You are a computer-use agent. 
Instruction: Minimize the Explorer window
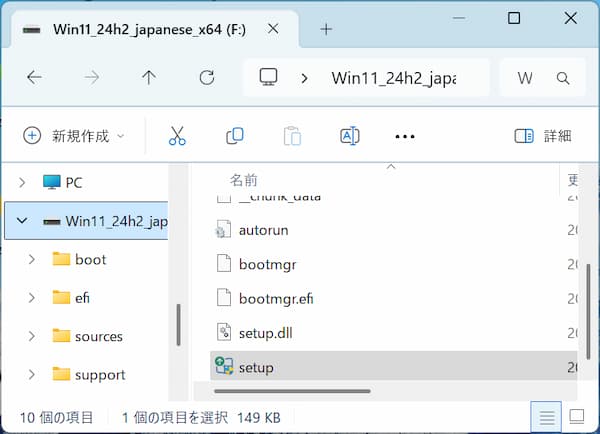coord(459,18)
